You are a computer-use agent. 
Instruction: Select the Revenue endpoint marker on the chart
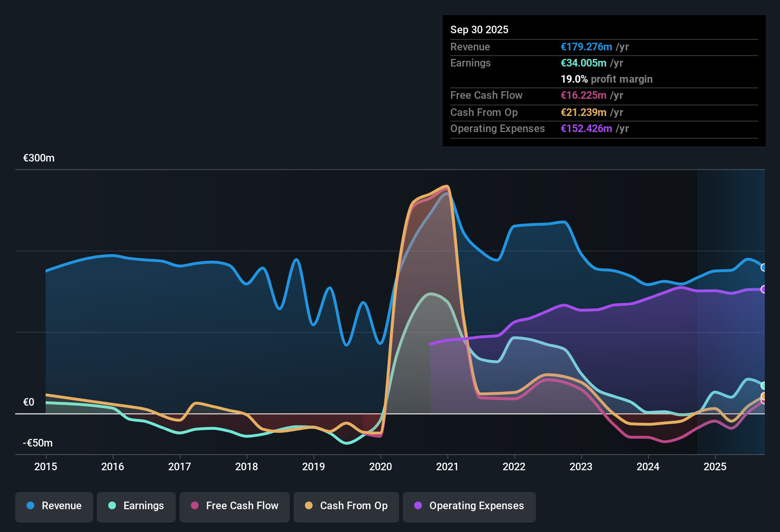pyautogui.click(x=764, y=267)
